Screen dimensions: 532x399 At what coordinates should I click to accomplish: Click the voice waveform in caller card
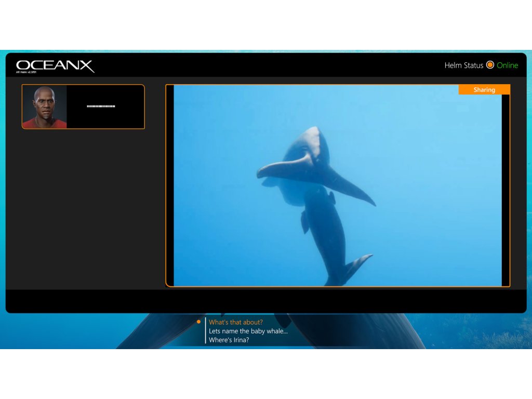click(x=101, y=106)
